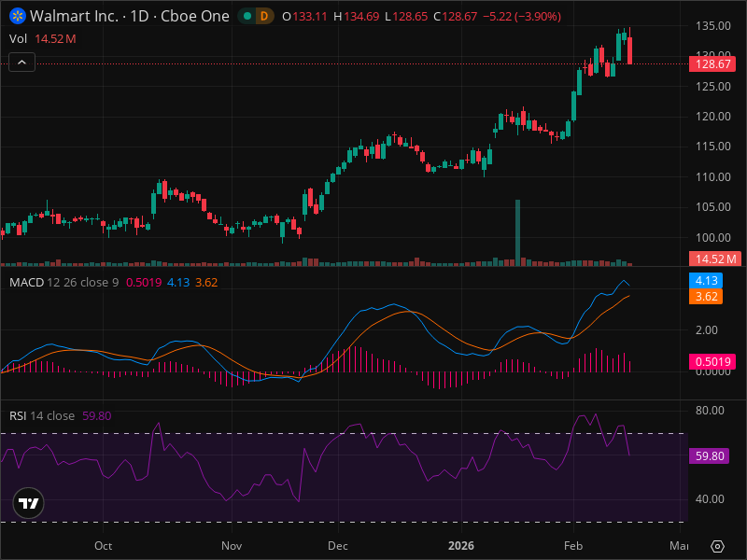
Task: Click the 105.00 price scale label
Action: 712,206
